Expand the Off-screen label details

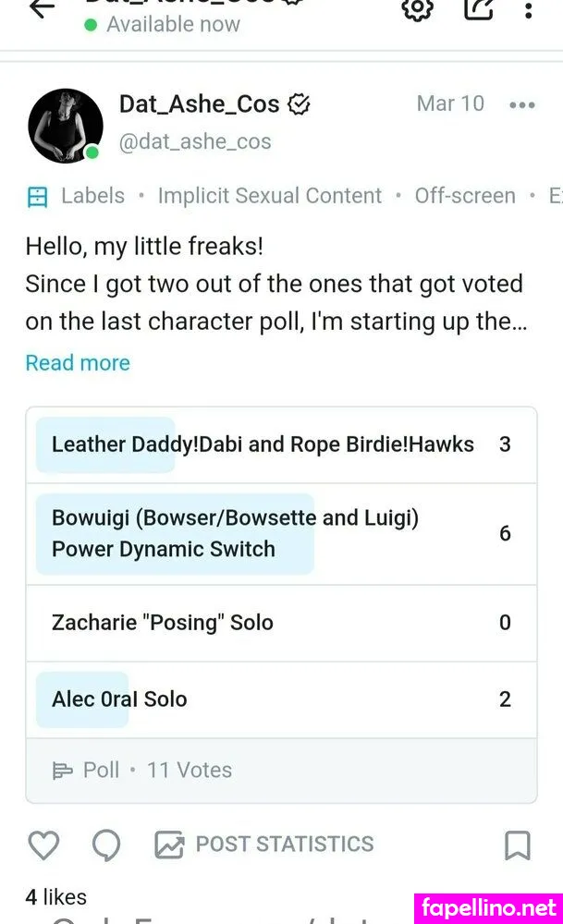(465, 195)
